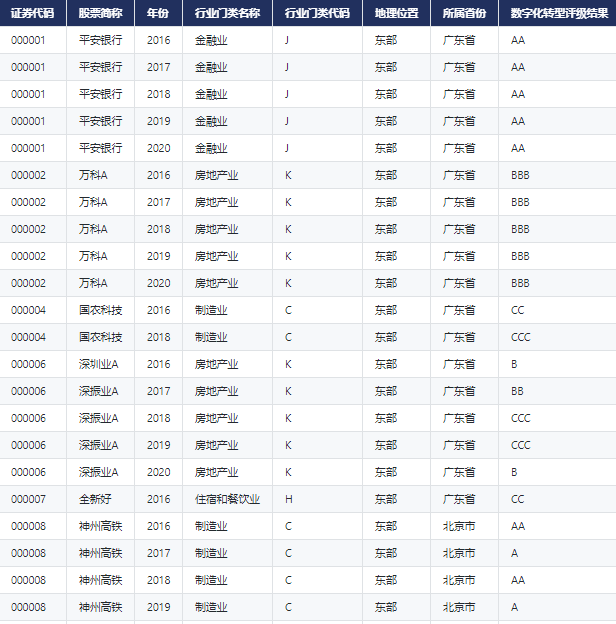Click the 行业门类代码 column header
Image resolution: width=616 pixels, height=624 pixels.
pos(317,13)
